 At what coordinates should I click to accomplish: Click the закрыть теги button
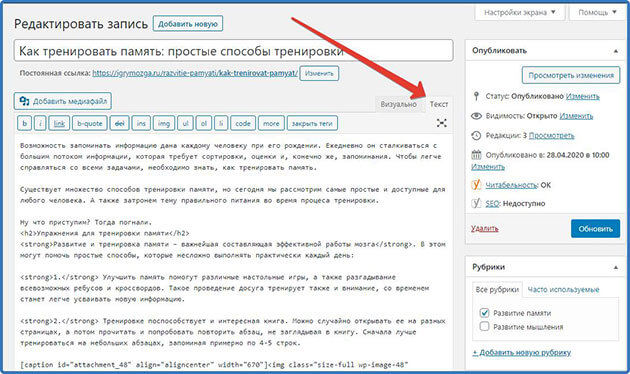click(312, 123)
